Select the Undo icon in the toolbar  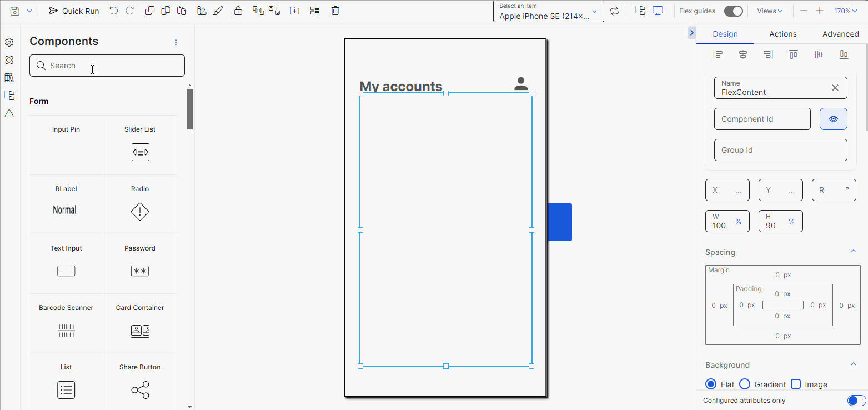(114, 10)
